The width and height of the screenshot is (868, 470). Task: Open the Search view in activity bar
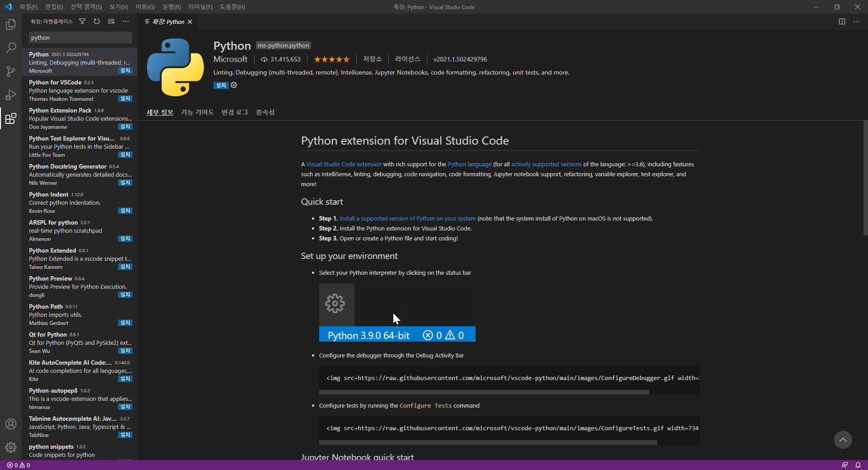[11, 47]
